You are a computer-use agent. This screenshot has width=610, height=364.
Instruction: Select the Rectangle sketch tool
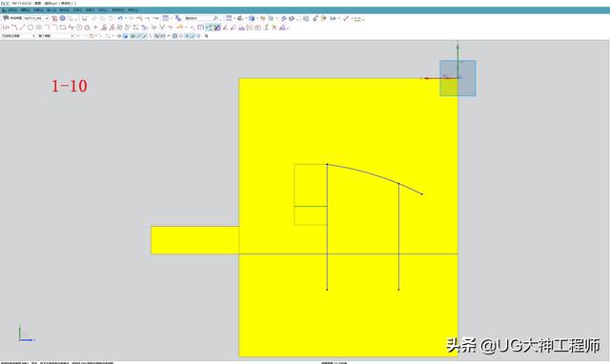click(63, 28)
